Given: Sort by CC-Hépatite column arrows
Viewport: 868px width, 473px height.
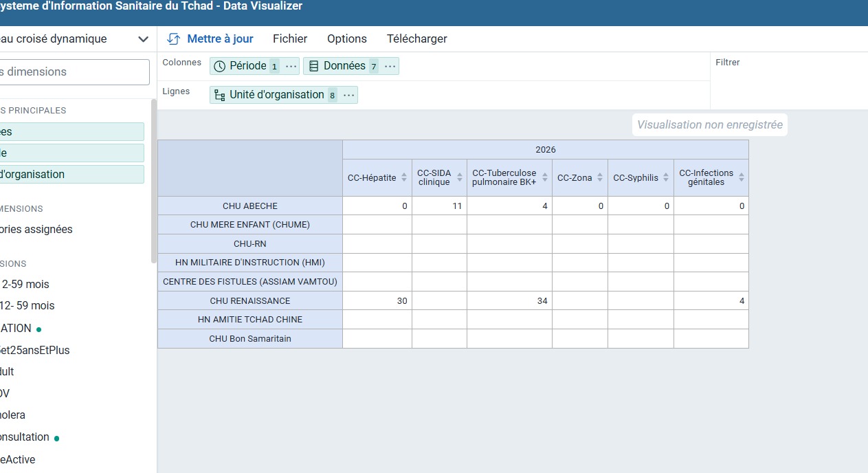Looking at the screenshot, I should click(404, 178).
